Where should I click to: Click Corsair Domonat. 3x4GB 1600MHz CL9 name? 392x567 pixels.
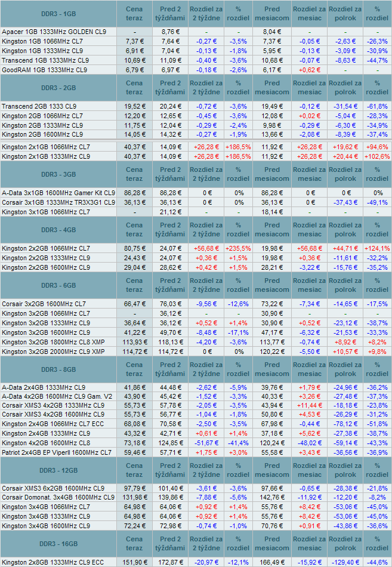click(58, 497)
